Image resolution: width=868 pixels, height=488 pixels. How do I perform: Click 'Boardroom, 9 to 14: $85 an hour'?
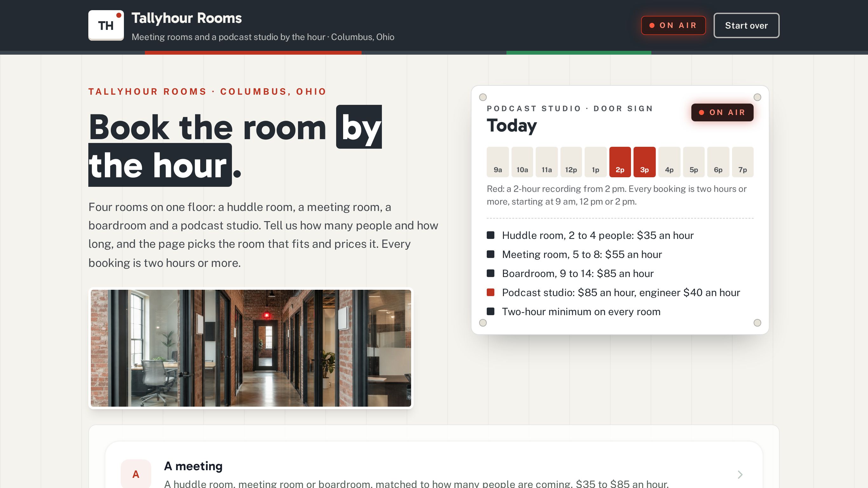click(x=578, y=273)
